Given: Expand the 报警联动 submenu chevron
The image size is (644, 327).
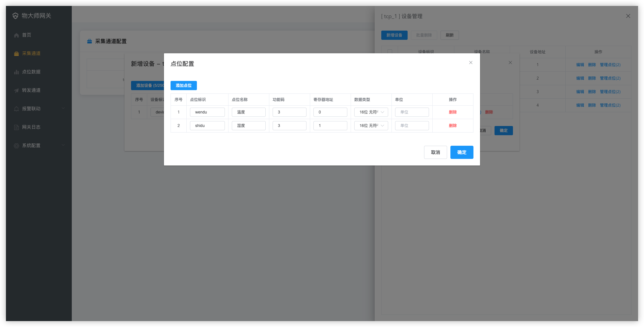Looking at the screenshot, I should [x=63, y=109].
